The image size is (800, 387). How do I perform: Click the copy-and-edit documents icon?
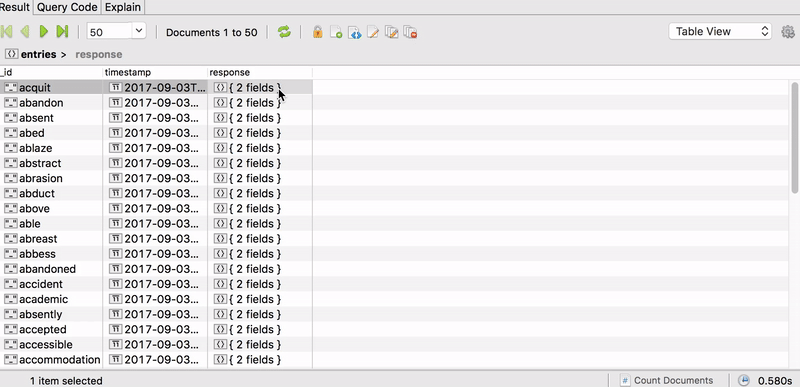391,32
